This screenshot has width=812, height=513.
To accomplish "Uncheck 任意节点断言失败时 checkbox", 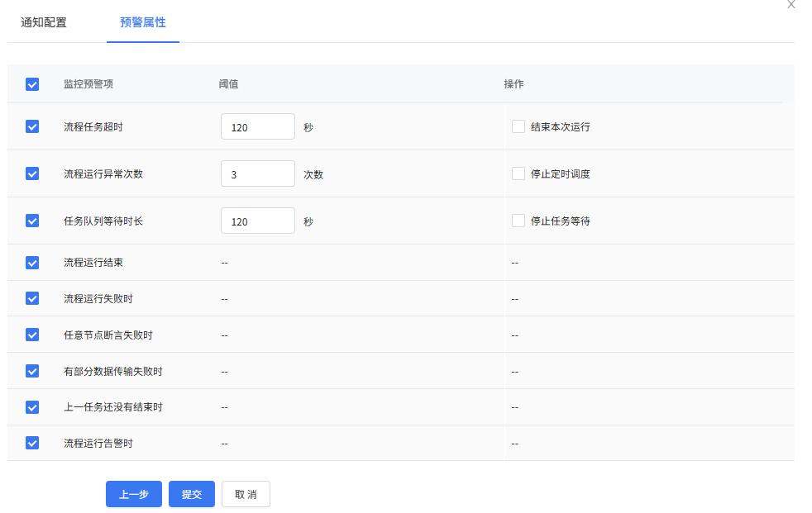I will coord(32,335).
